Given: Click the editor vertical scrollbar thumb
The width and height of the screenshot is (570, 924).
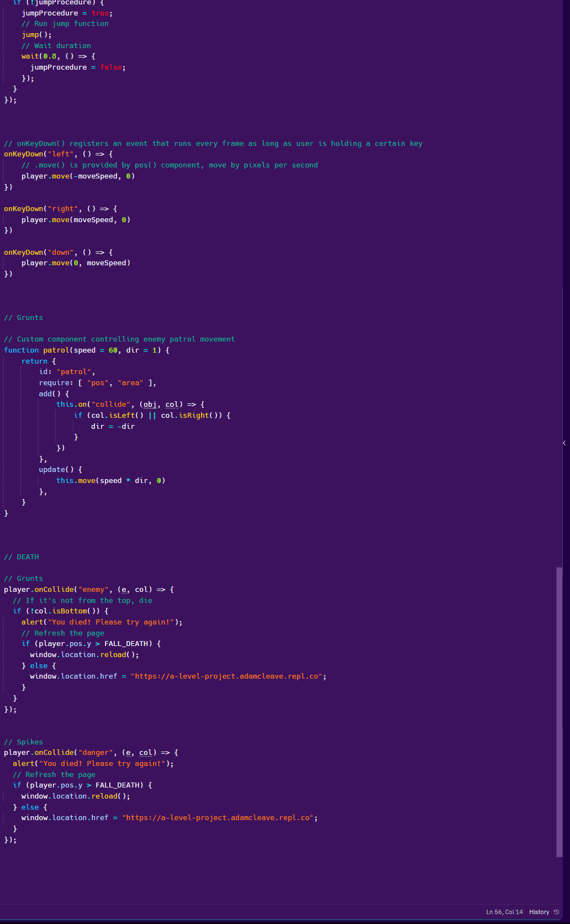Looking at the screenshot, I should [559, 712].
